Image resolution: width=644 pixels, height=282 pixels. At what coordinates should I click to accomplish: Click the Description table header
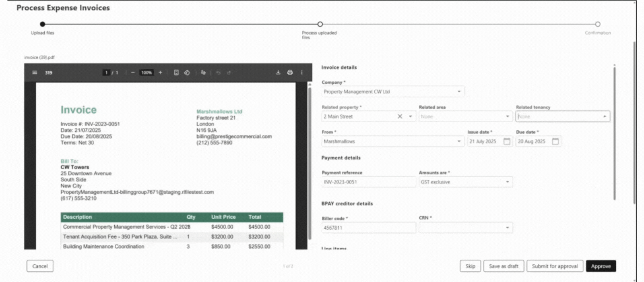pyautogui.click(x=77, y=217)
